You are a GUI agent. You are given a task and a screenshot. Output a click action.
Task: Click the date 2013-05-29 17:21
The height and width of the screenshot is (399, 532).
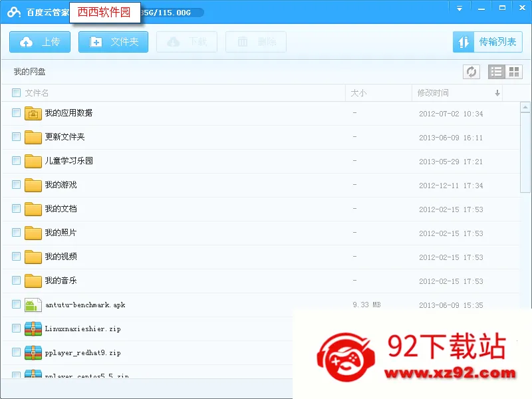coord(451,162)
